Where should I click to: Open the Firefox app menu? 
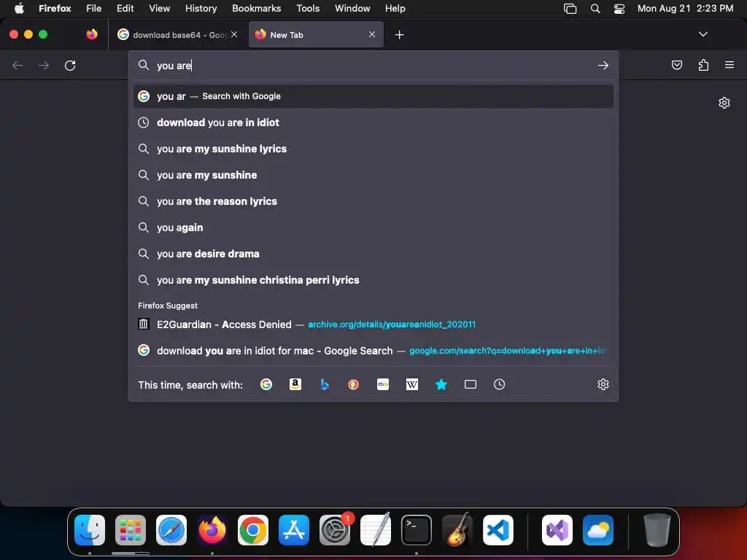pos(55,8)
